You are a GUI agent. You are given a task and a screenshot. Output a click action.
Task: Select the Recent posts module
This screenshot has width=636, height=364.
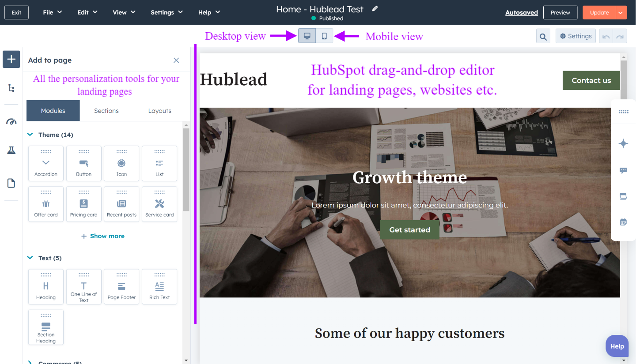(x=121, y=204)
